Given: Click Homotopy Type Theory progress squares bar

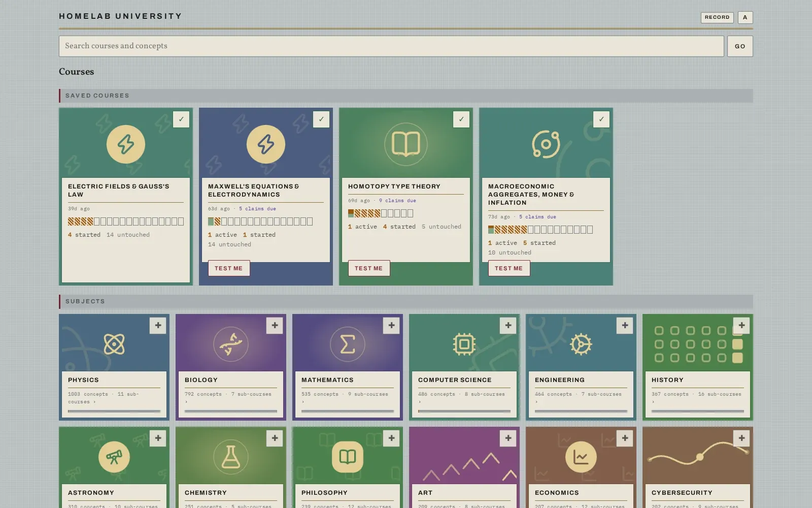Looking at the screenshot, I should click(x=381, y=213).
